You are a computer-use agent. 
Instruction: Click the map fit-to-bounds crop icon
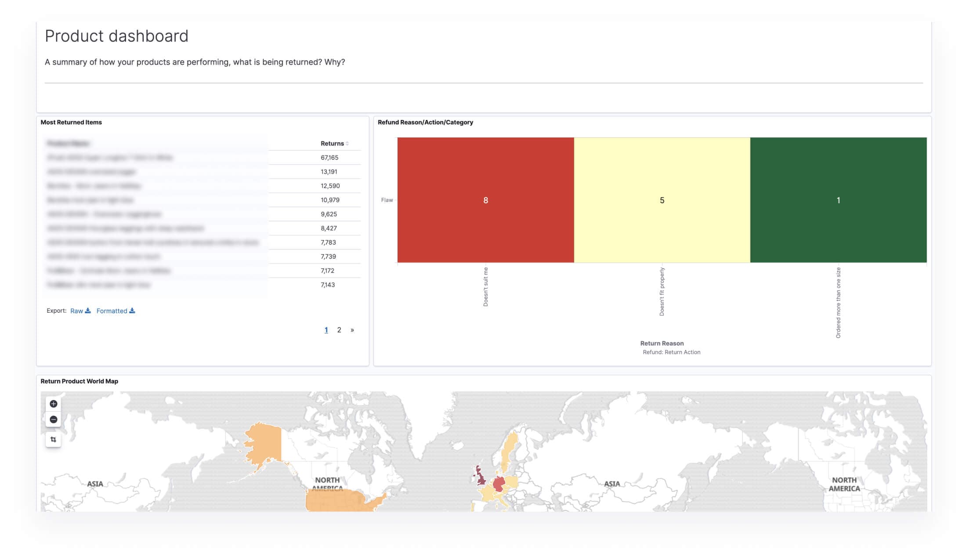point(54,439)
